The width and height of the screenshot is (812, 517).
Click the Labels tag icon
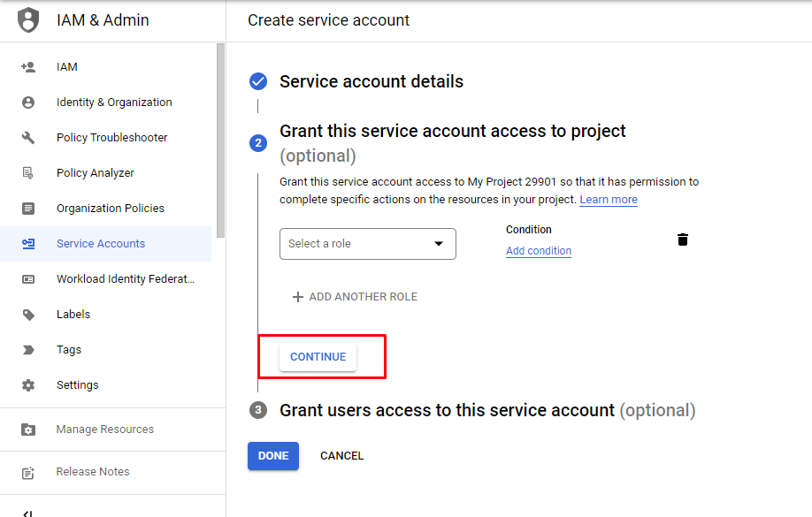(x=28, y=315)
